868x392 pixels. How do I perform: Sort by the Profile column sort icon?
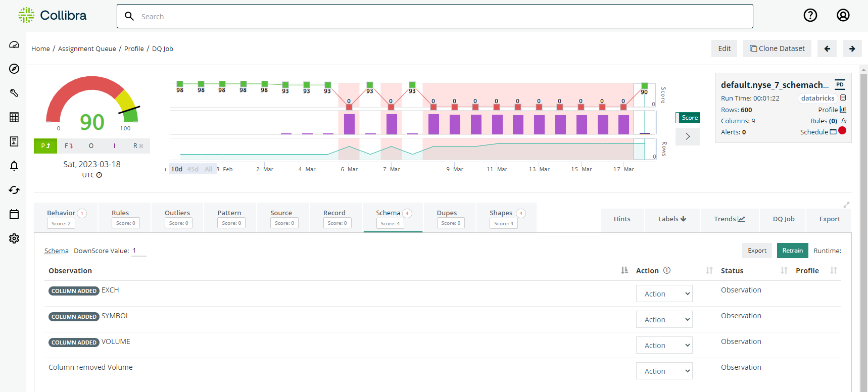tap(834, 270)
